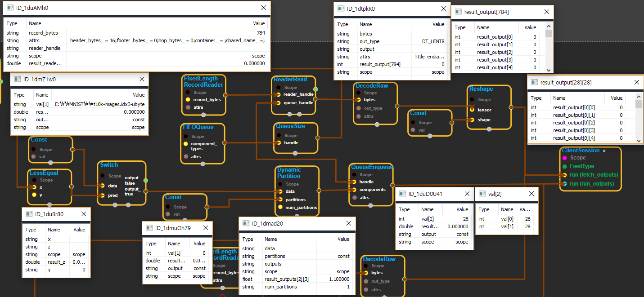Viewport: 644px width, 297px height.
Task: Select record_bytes row in ID_1duAMh0 window
Action: [x=135, y=33]
